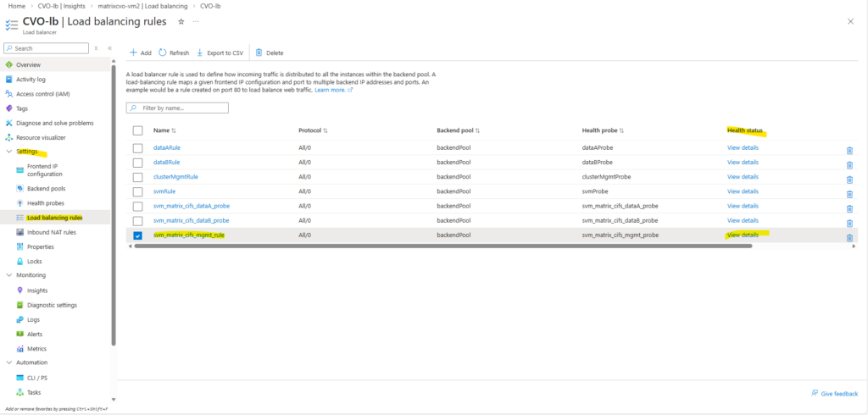Check the svmRule checkbox

click(138, 191)
